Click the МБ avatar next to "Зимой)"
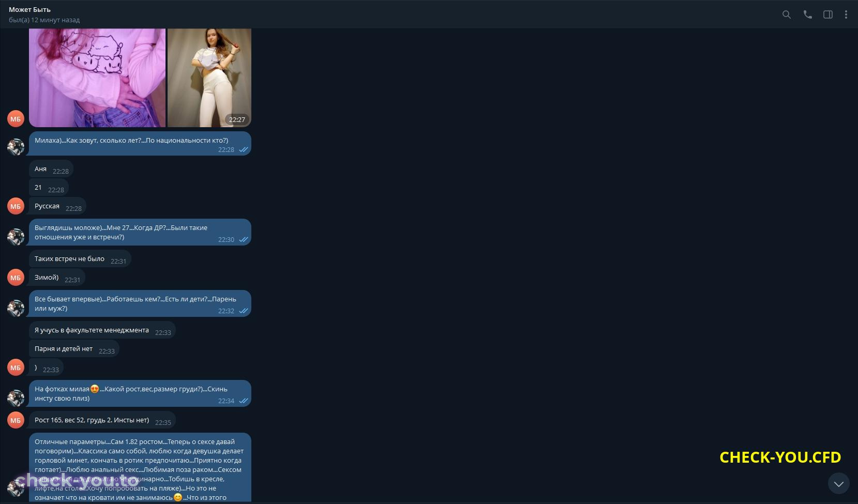The image size is (858, 504). click(16, 278)
